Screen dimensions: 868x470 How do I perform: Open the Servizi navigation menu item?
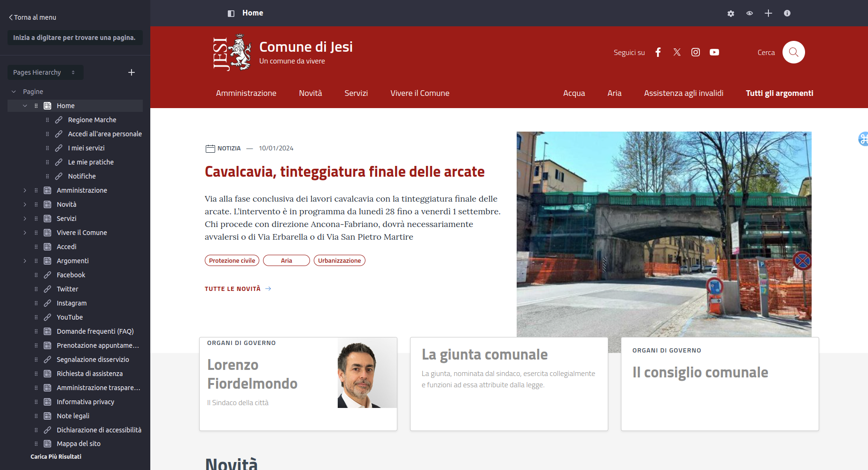click(356, 93)
